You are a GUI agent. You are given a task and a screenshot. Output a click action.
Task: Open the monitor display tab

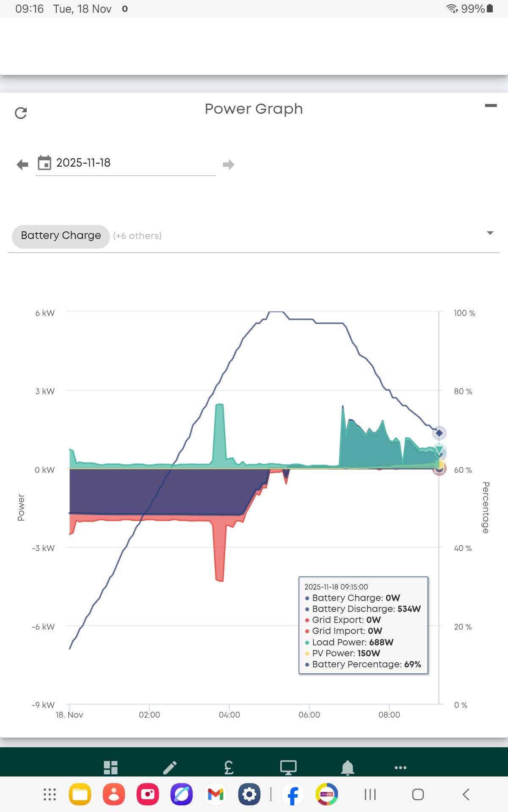click(288, 768)
